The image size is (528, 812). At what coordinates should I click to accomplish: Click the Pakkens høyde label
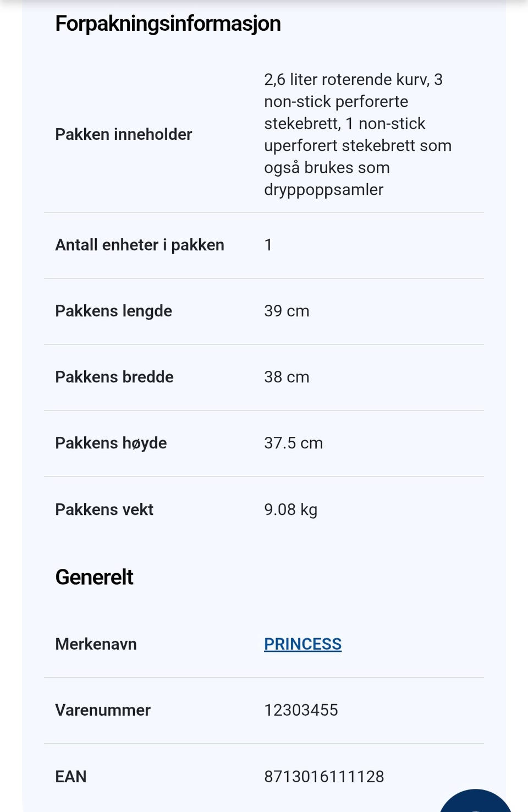[111, 443]
